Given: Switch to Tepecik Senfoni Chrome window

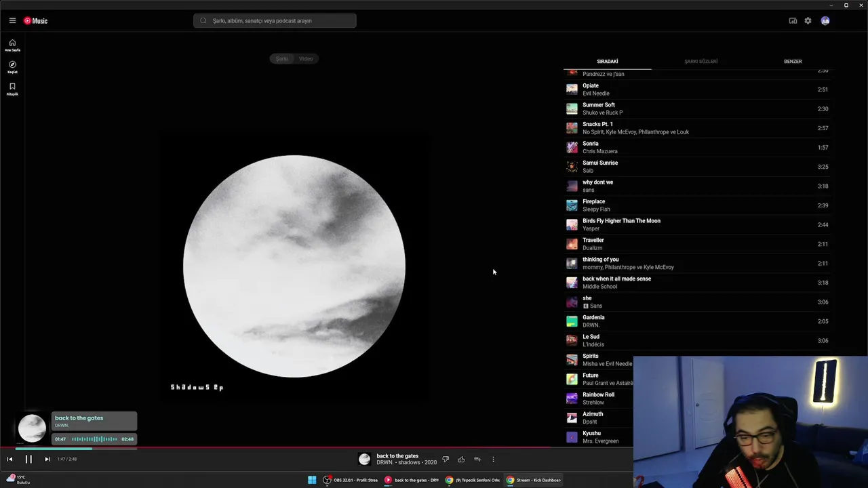Looking at the screenshot, I should (473, 480).
